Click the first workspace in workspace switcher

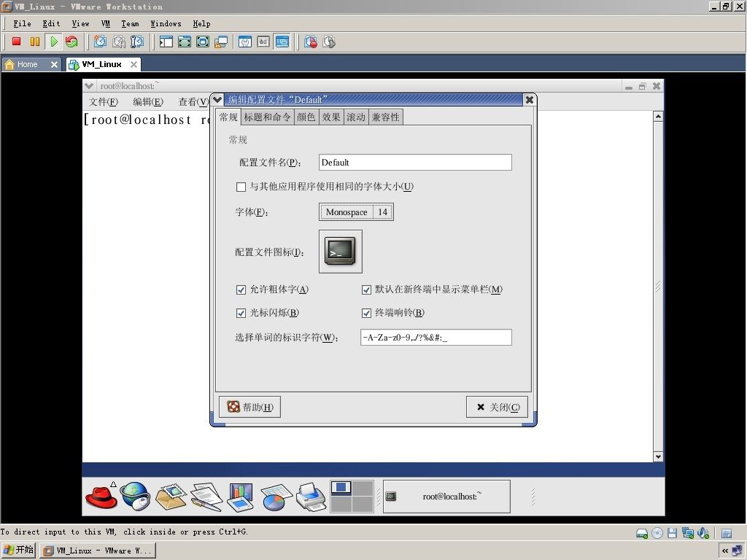pyautogui.click(x=341, y=488)
